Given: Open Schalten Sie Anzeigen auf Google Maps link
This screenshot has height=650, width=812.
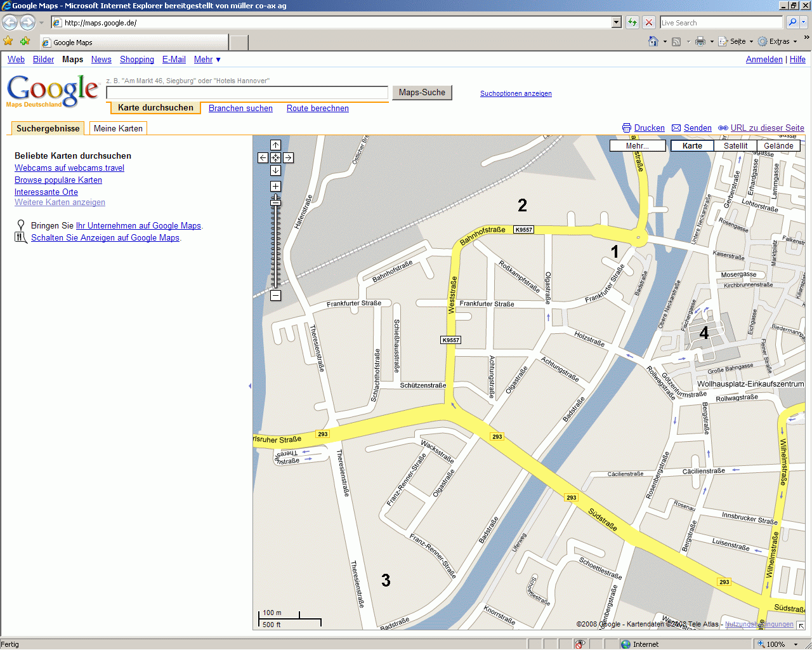Looking at the screenshot, I should pyautogui.click(x=105, y=237).
